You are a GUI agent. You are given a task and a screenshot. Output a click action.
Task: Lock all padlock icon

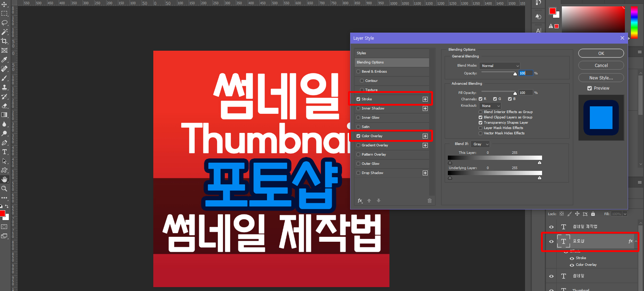point(593,214)
